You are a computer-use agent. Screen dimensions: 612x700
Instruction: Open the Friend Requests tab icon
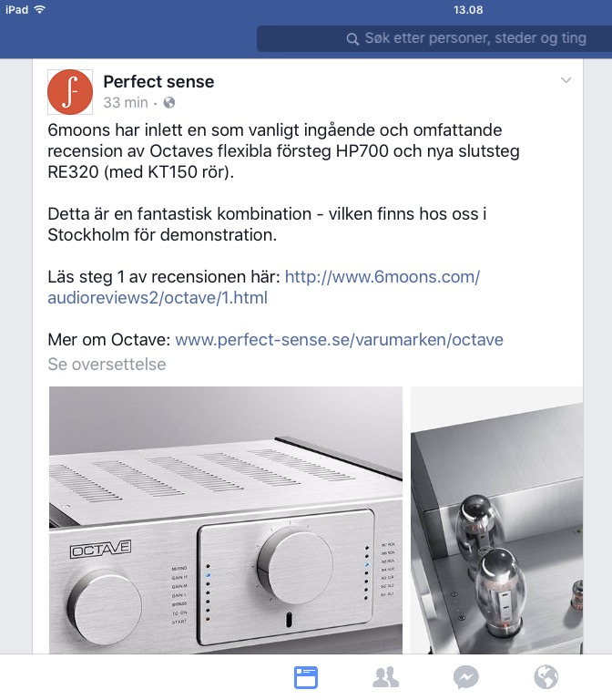coord(386,677)
